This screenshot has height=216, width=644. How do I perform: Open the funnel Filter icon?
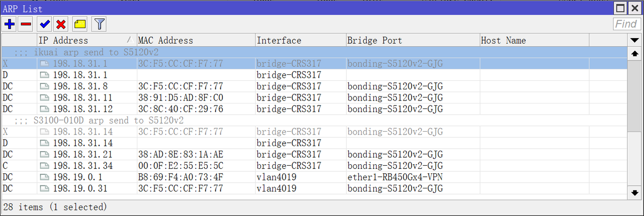pyautogui.click(x=100, y=24)
